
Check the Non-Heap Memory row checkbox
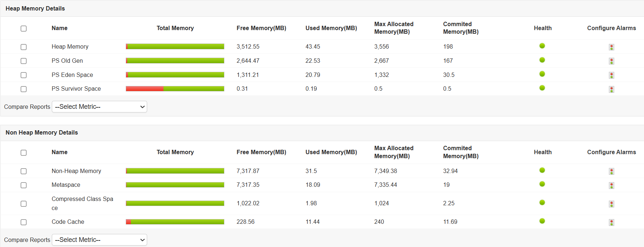(24, 171)
